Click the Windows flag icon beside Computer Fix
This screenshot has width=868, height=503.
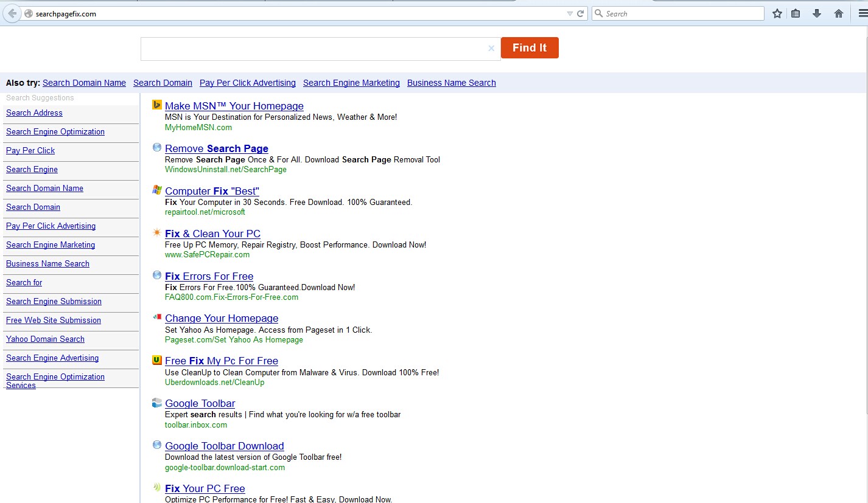[x=157, y=190]
